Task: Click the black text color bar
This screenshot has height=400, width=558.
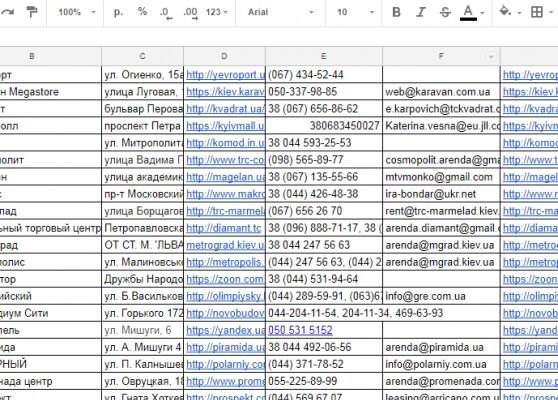Action: click(468, 19)
